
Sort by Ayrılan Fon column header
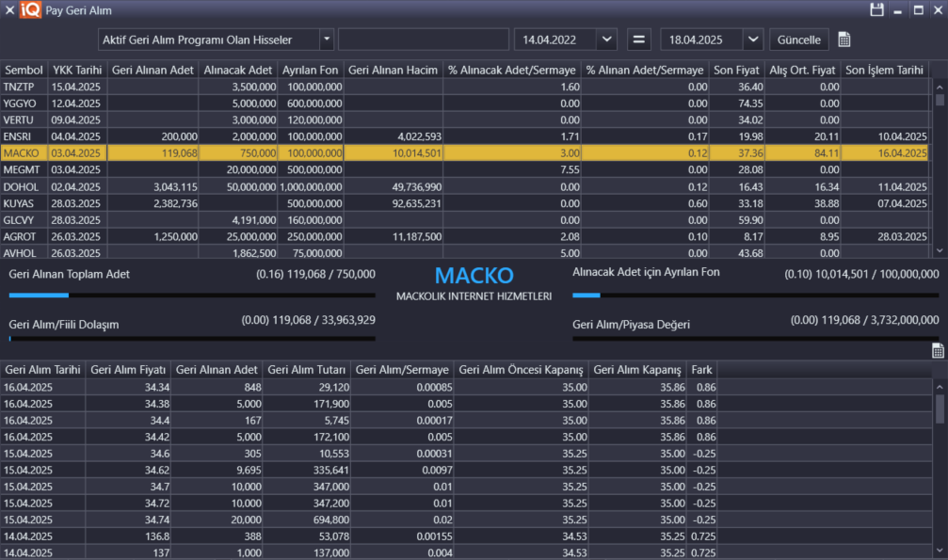pyautogui.click(x=310, y=71)
